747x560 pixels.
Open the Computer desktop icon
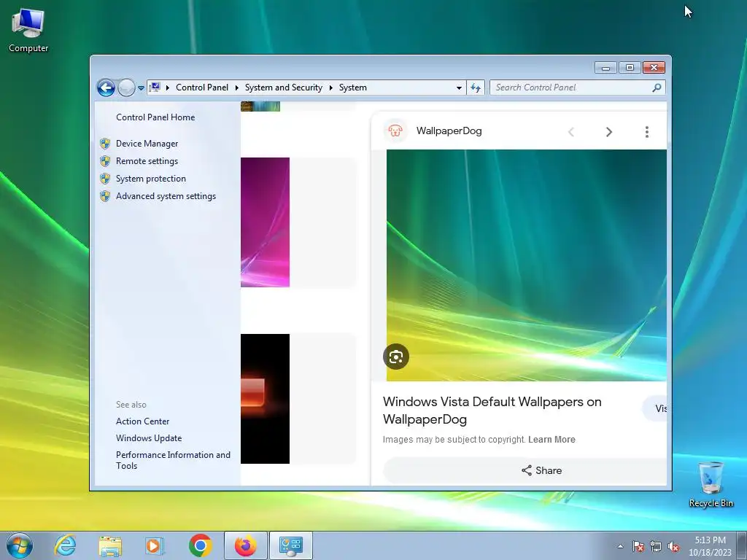tap(28, 31)
